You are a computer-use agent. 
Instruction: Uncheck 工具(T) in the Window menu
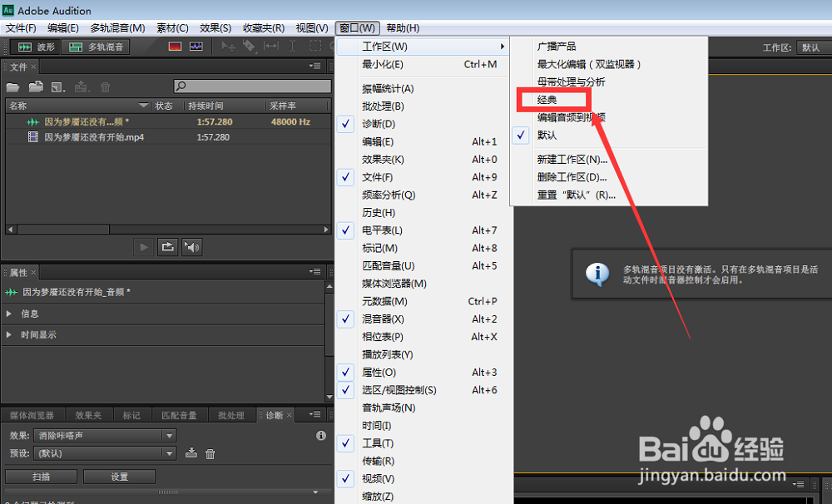424,443
